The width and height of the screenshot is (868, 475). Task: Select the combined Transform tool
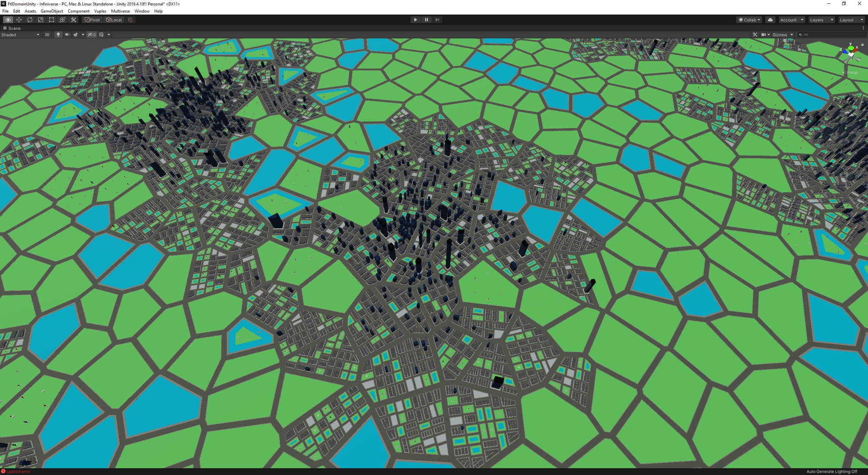[62, 20]
